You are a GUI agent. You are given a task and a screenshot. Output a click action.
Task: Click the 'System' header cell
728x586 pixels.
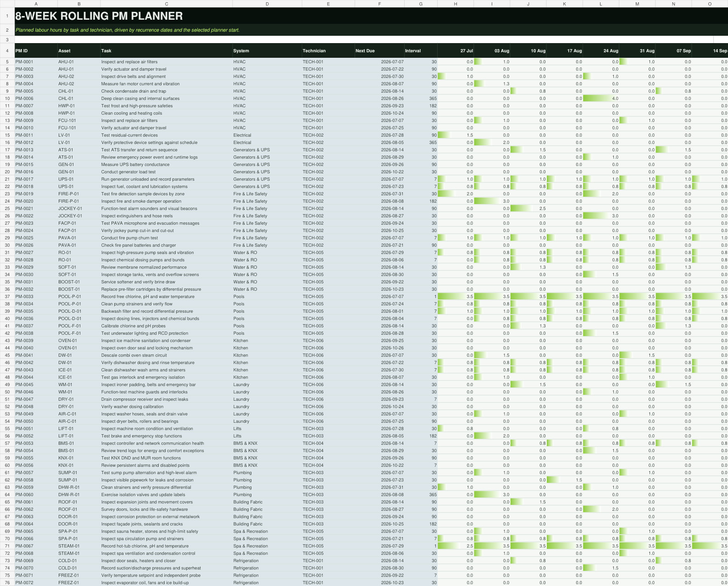pos(267,51)
